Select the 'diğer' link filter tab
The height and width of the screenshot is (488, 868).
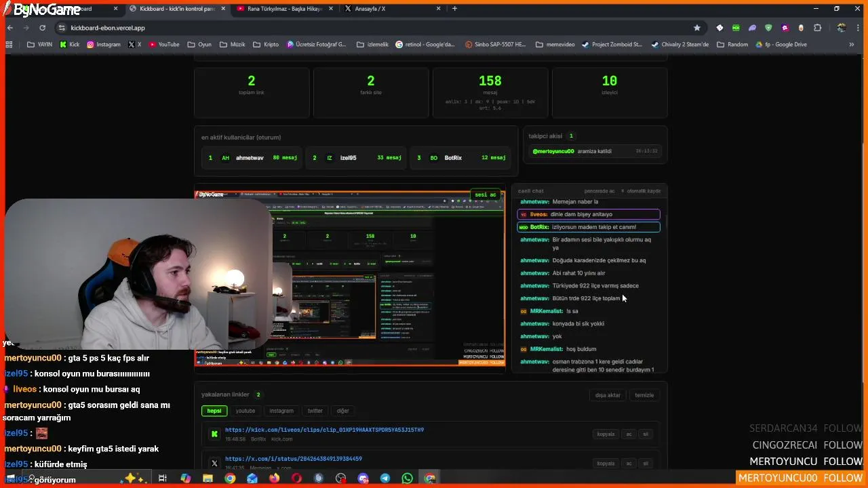pos(343,411)
